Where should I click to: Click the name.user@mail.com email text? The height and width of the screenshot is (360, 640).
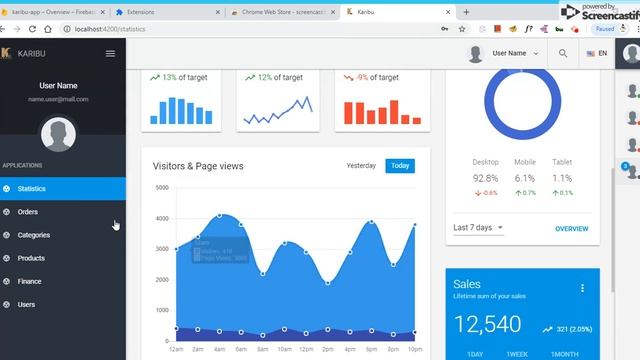coord(58,99)
